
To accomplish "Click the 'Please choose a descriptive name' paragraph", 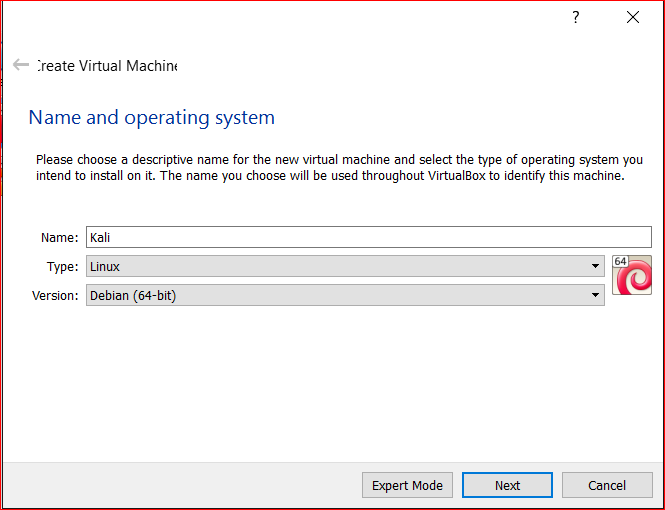I will click(339, 167).
